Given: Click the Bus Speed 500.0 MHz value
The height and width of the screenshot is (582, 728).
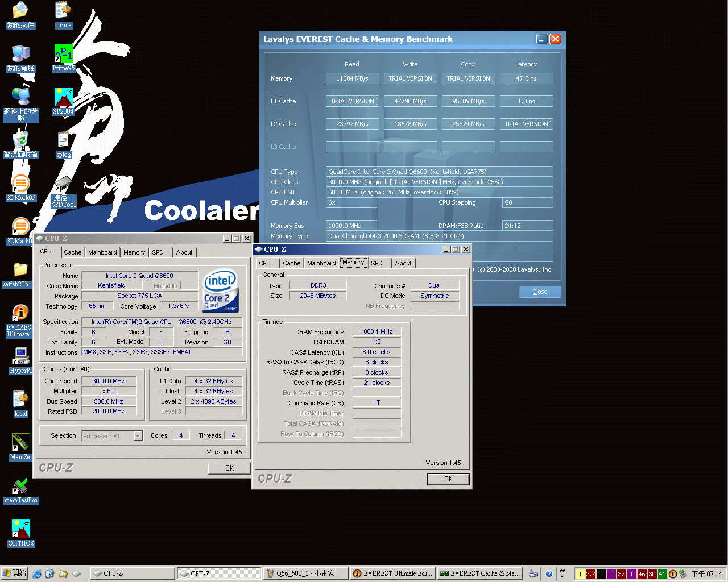Looking at the screenshot, I should [x=109, y=401].
